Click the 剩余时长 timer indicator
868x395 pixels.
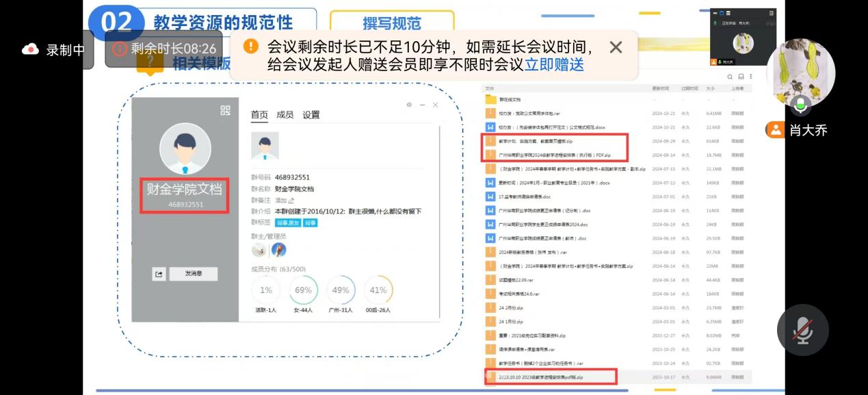point(164,49)
